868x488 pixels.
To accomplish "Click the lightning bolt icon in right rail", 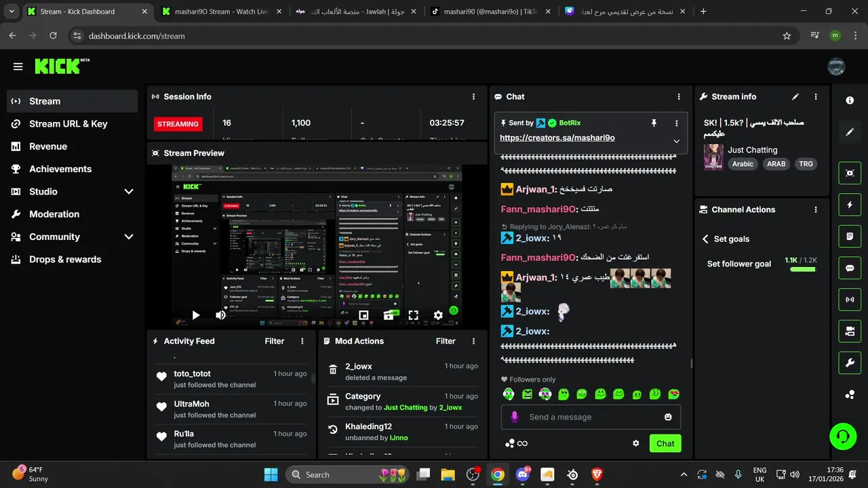I will 850,205.
